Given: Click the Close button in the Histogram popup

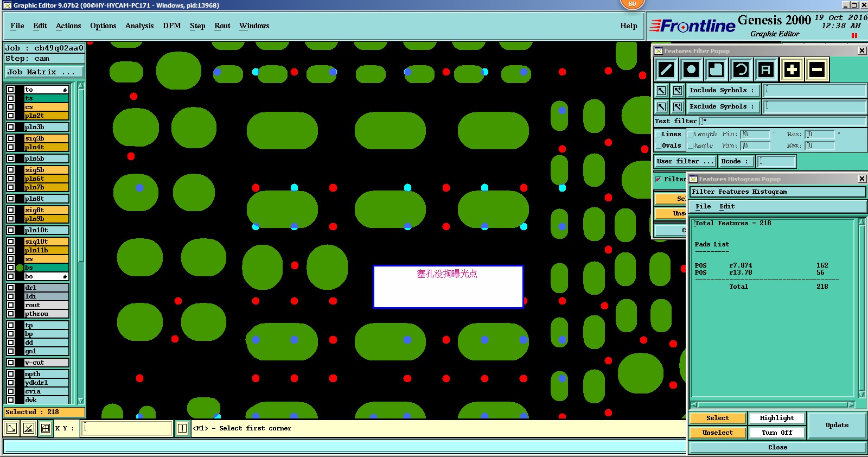Looking at the screenshot, I should 777,447.
